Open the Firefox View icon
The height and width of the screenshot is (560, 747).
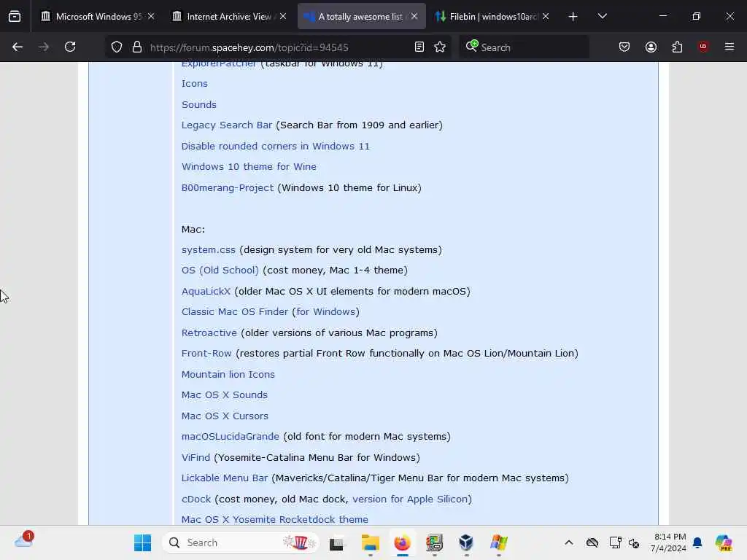pos(15,16)
